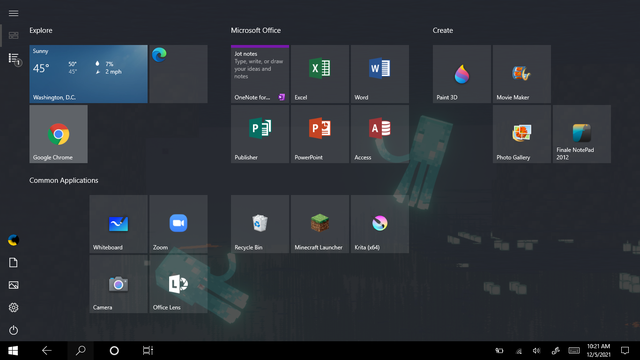Switch to All apps list view
The width and height of the screenshot is (640, 360).
click(13, 58)
